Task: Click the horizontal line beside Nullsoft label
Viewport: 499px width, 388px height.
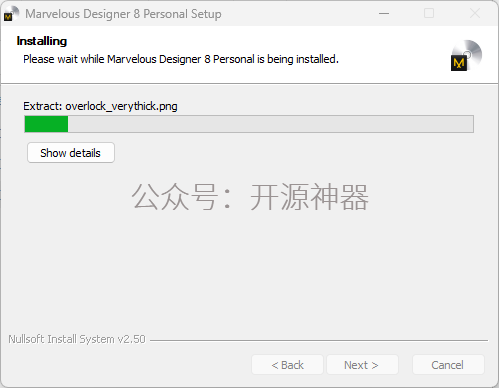Action: tap(319, 340)
